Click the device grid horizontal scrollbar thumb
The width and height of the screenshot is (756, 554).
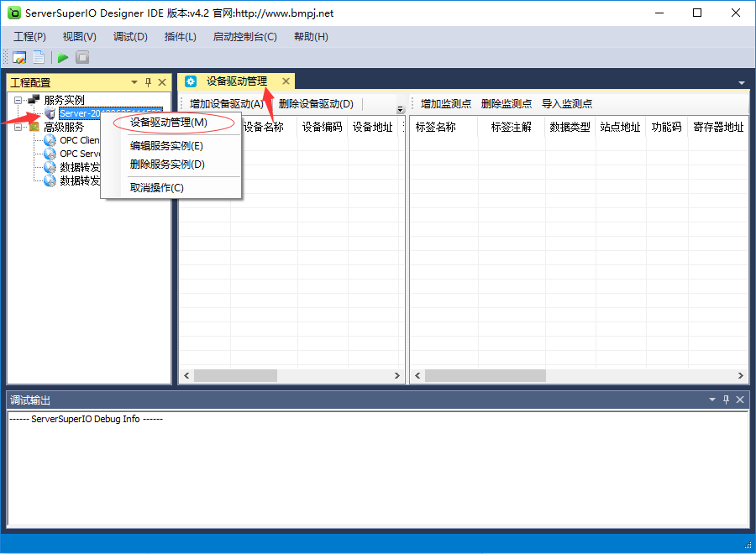pos(235,376)
